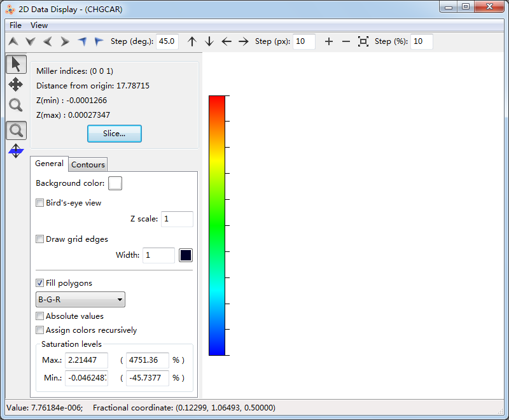The width and height of the screenshot is (509, 420).
Task: Select the blue slice plane tool
Action: pyautogui.click(x=16, y=151)
